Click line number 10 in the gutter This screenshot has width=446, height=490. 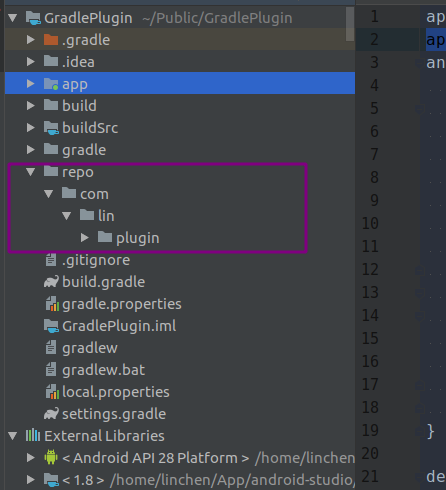click(x=370, y=223)
